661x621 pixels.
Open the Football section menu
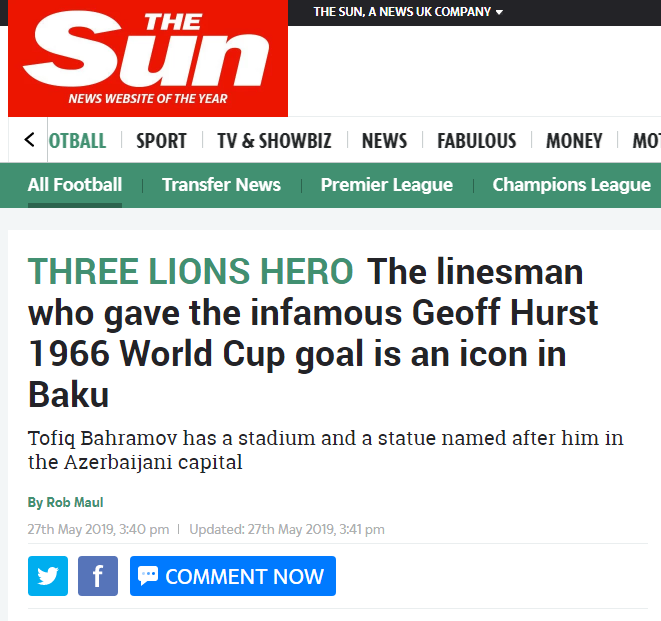tap(78, 141)
